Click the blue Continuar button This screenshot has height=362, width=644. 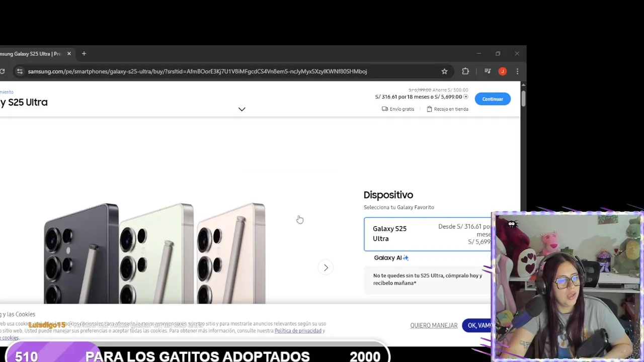click(x=493, y=99)
